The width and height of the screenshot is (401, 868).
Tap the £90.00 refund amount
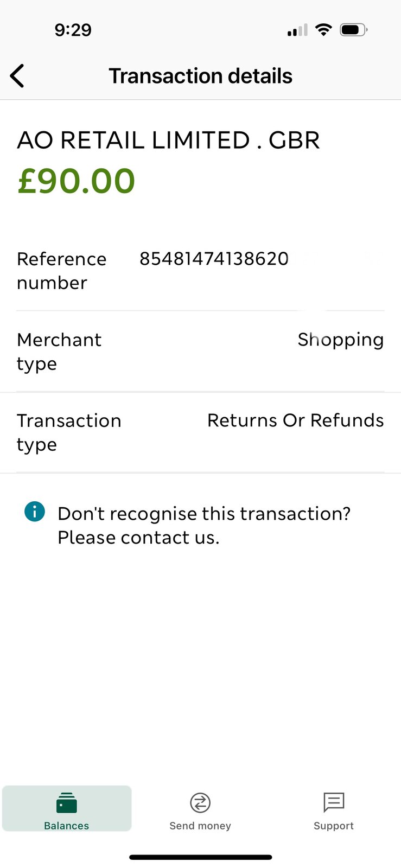tap(77, 181)
